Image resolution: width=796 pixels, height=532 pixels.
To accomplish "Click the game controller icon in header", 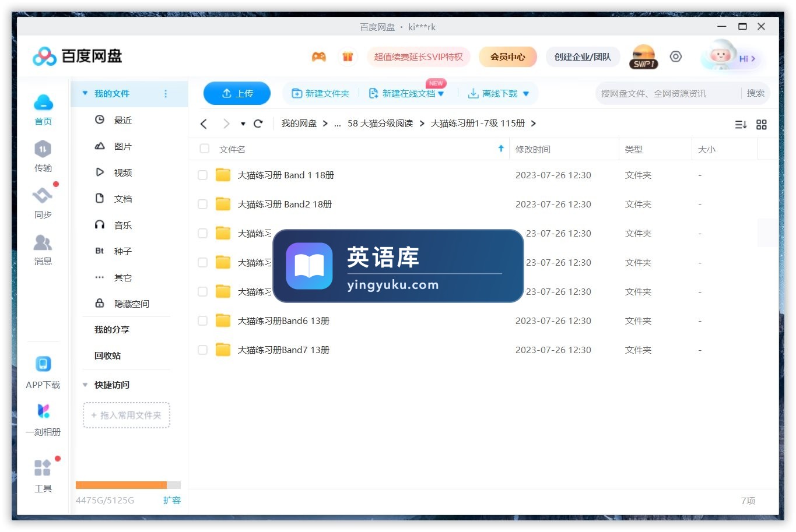I will (x=318, y=57).
